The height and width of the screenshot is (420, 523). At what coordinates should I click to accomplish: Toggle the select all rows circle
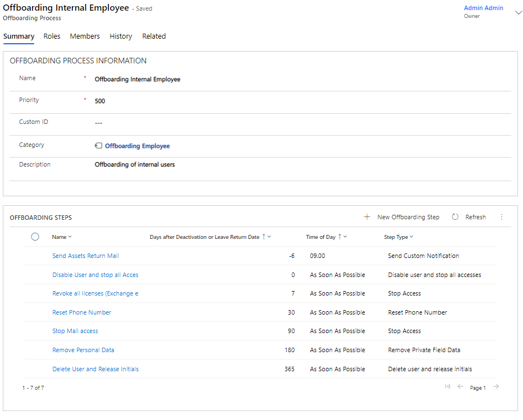[35, 237]
